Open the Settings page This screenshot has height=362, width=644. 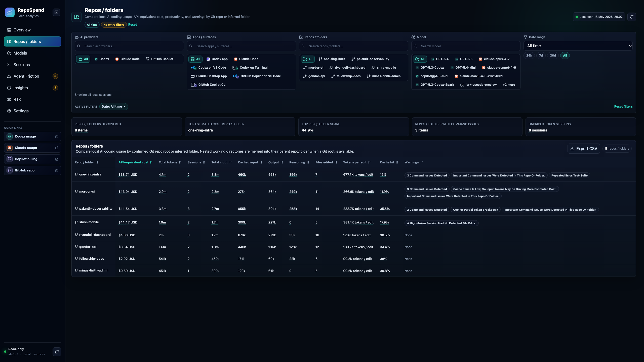coord(32,111)
